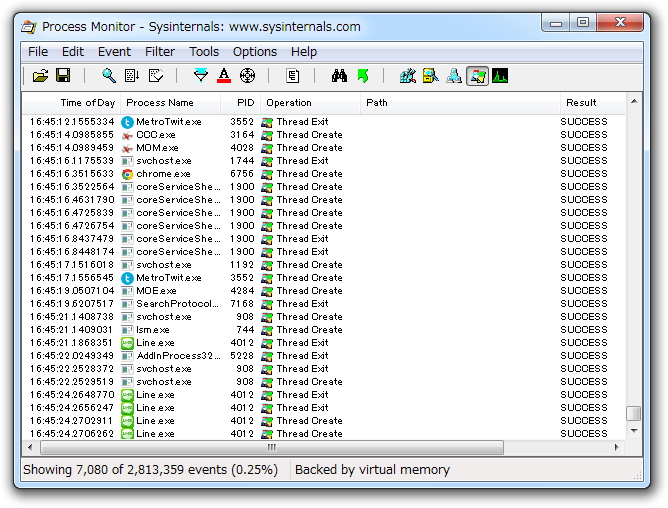
Task: Toggle Show Network Activity icon
Action: point(454,76)
